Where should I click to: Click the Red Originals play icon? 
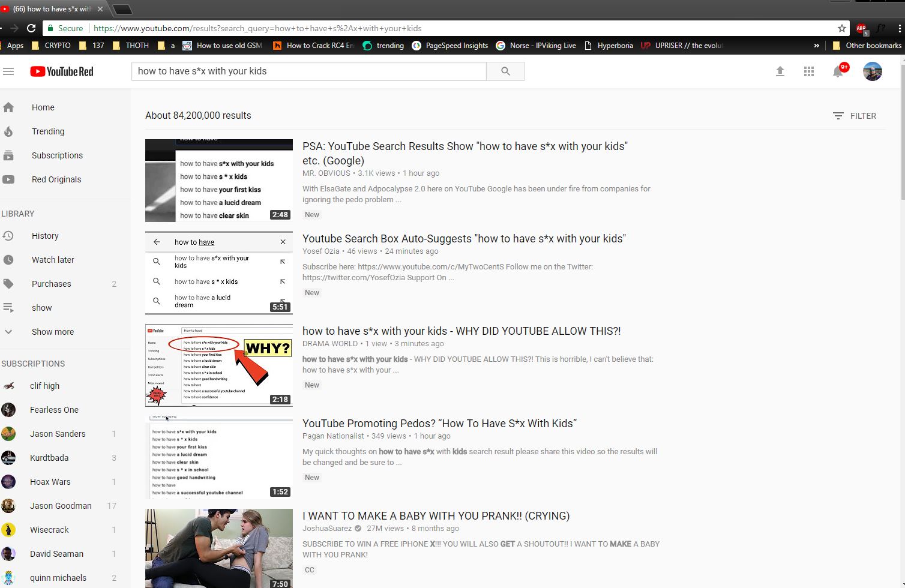tap(8, 179)
